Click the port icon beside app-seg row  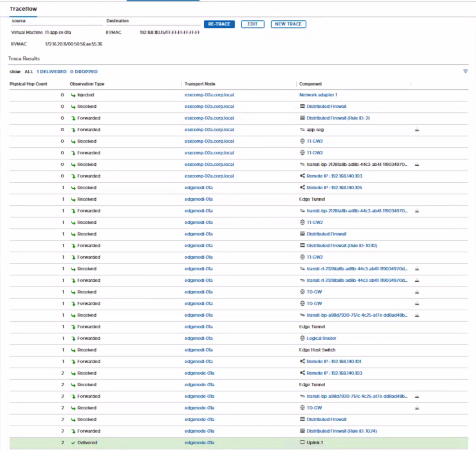(417, 130)
